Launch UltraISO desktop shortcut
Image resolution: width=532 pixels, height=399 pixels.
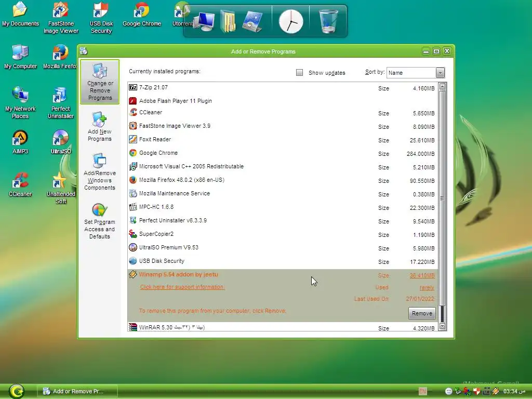pyautogui.click(x=61, y=142)
